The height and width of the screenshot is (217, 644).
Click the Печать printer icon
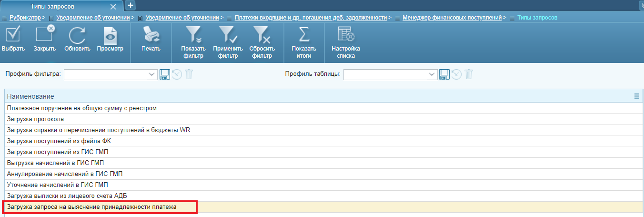151,36
